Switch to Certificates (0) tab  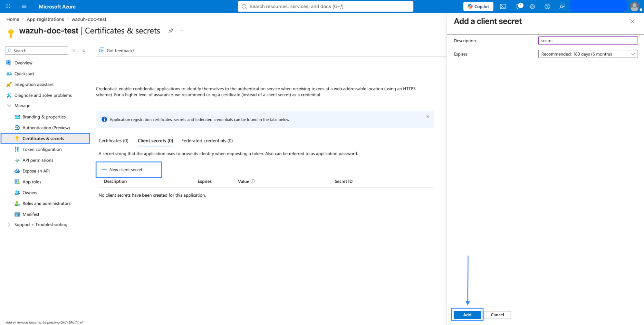[x=113, y=141]
